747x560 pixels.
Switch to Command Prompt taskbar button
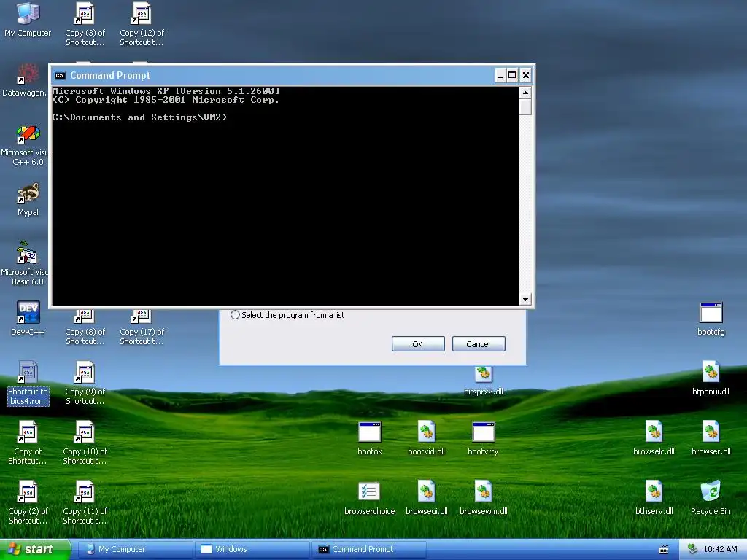pos(369,549)
